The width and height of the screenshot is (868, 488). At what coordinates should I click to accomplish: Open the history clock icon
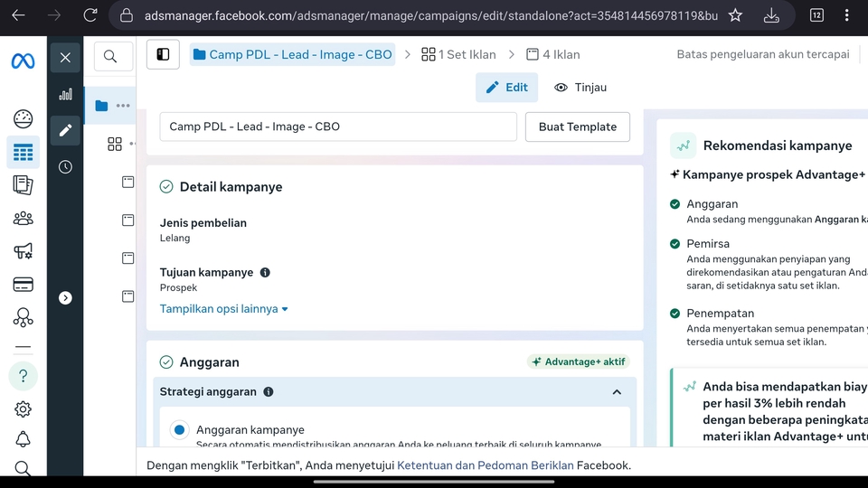pos(65,166)
